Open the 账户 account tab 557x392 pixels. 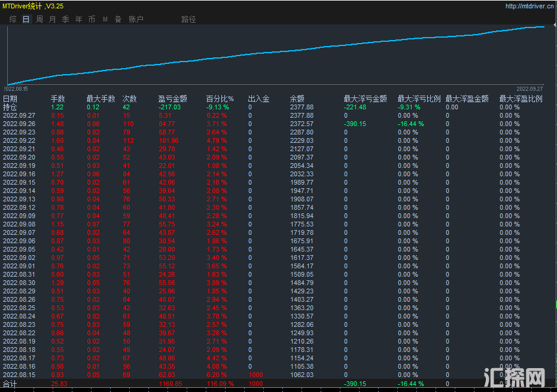click(136, 19)
